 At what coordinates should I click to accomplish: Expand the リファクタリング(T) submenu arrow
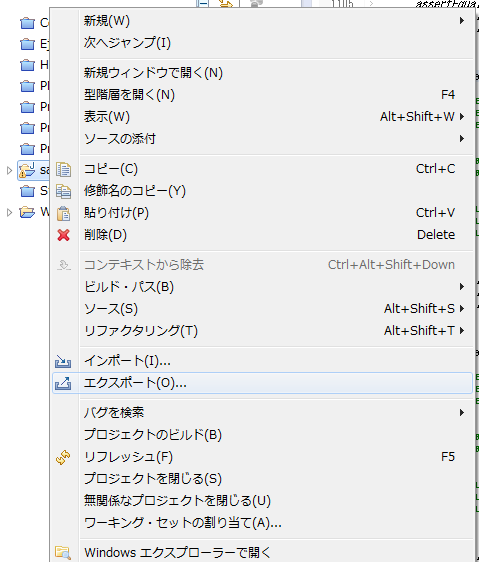click(462, 330)
